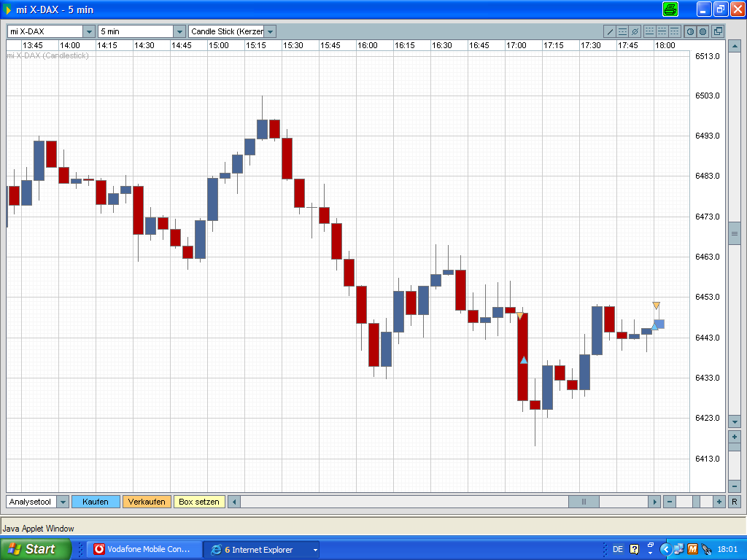Choose grid style with solid top line
The width and height of the screenshot is (747, 560).
tap(674, 32)
